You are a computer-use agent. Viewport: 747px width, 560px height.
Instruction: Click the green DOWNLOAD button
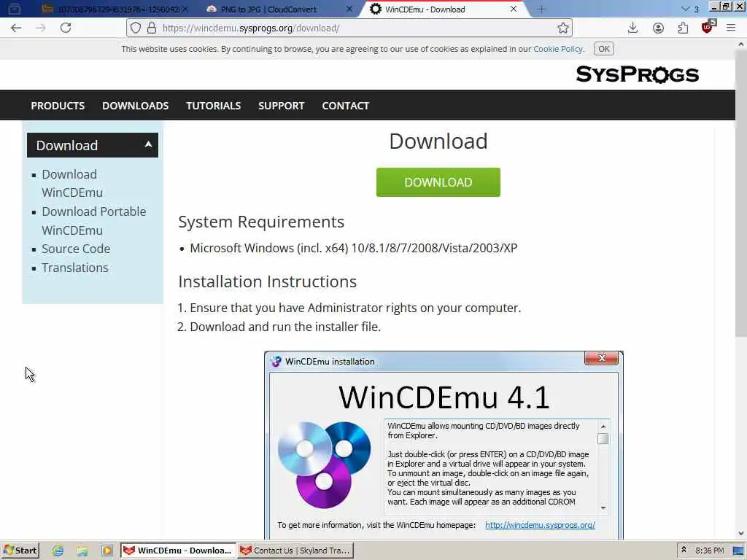coord(438,182)
